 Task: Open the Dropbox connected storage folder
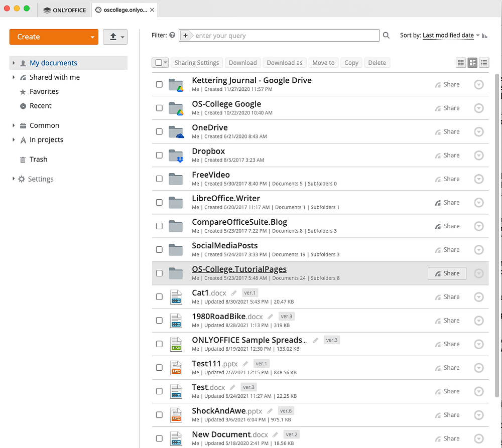tap(208, 151)
